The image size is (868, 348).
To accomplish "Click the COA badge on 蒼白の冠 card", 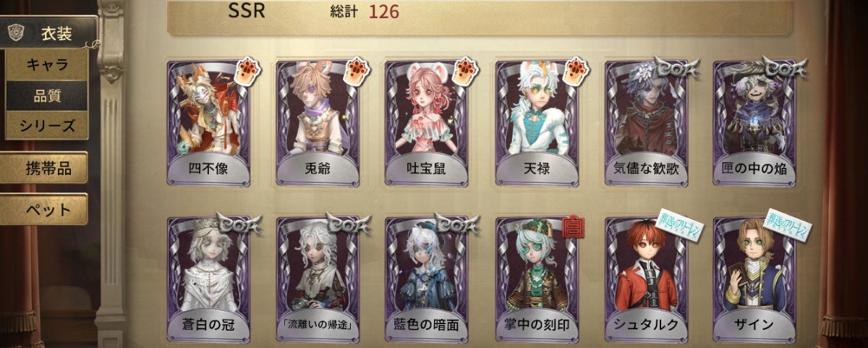I will [x=237, y=224].
